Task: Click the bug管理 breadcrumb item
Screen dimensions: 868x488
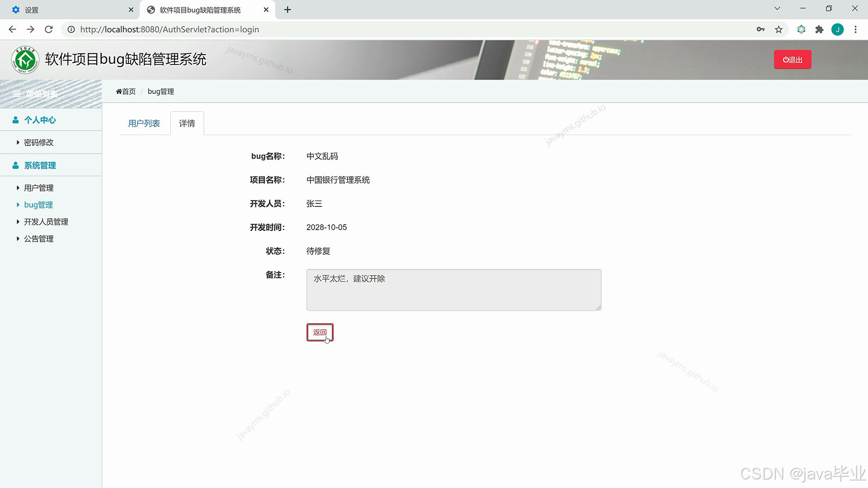Action: (161, 91)
